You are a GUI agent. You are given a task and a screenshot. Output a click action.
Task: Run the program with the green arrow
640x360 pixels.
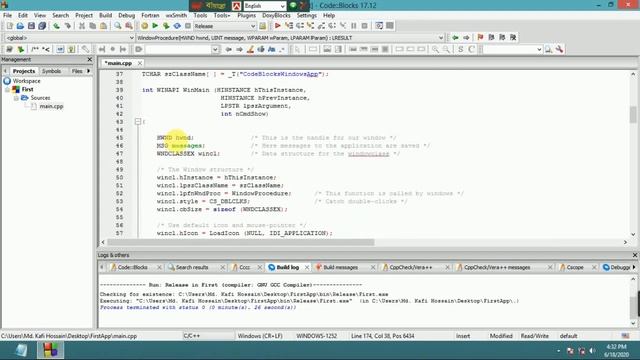(x=155, y=26)
